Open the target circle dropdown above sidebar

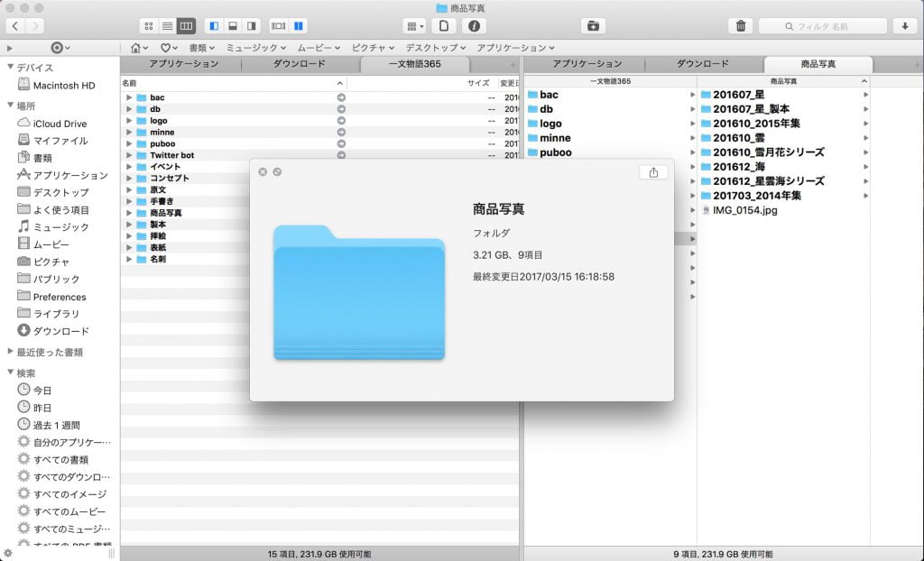point(60,48)
